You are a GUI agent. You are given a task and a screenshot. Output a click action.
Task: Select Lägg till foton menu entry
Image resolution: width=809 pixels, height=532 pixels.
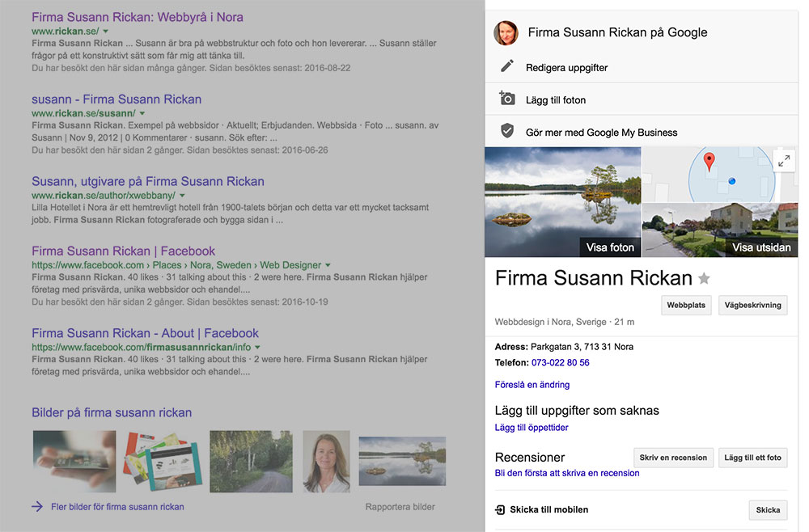pos(642,99)
